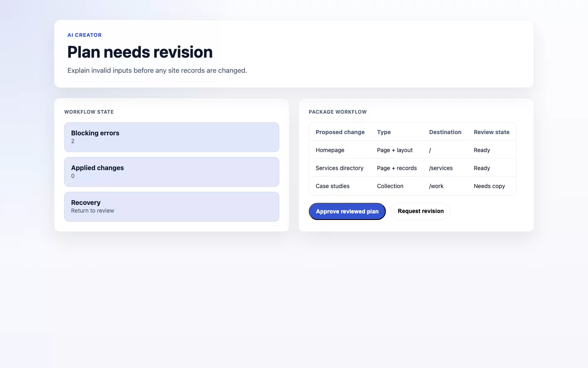Click the Page + layout type cell
The image size is (588, 368).
click(x=395, y=150)
